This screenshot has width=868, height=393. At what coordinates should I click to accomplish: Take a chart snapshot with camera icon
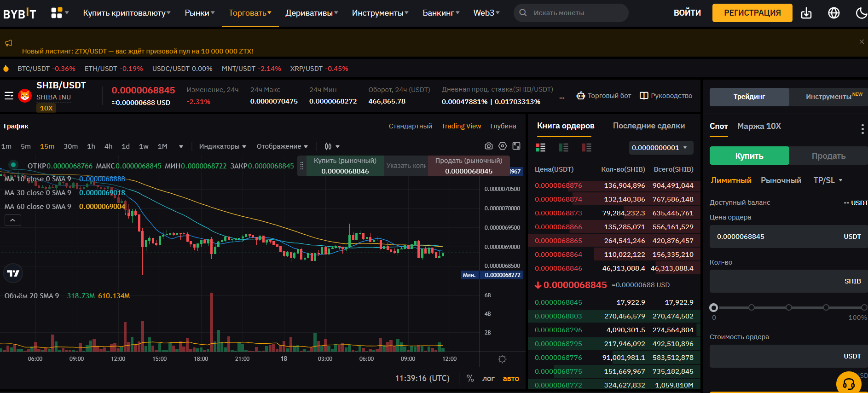click(488, 146)
